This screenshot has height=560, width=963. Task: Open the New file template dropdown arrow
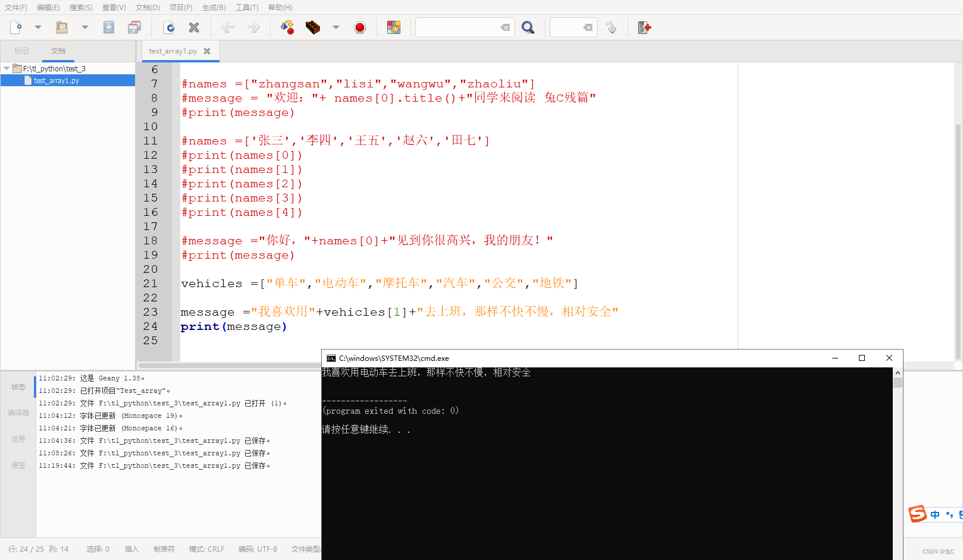[38, 27]
